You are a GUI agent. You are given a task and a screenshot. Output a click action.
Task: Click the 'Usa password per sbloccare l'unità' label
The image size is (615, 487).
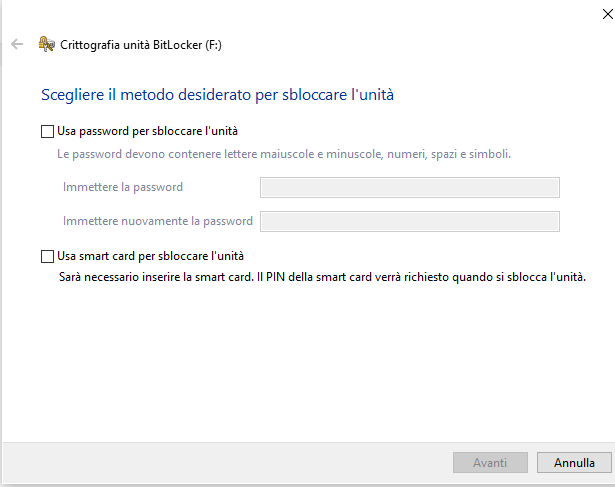point(147,131)
